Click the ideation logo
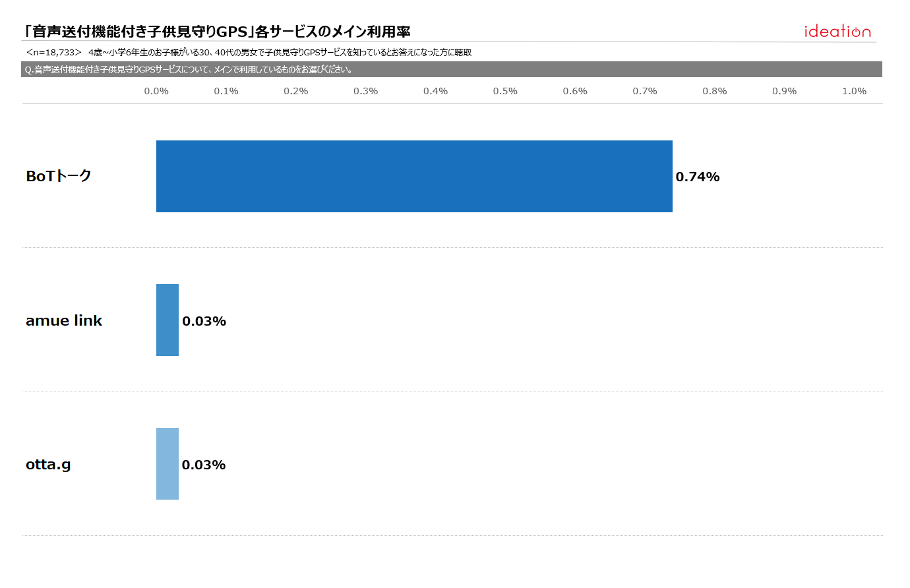 point(837,31)
